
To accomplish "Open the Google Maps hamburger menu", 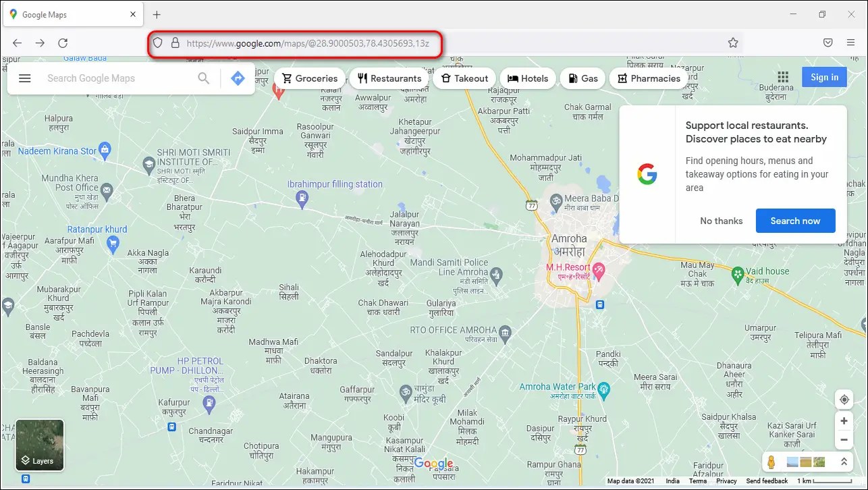I will coord(25,78).
